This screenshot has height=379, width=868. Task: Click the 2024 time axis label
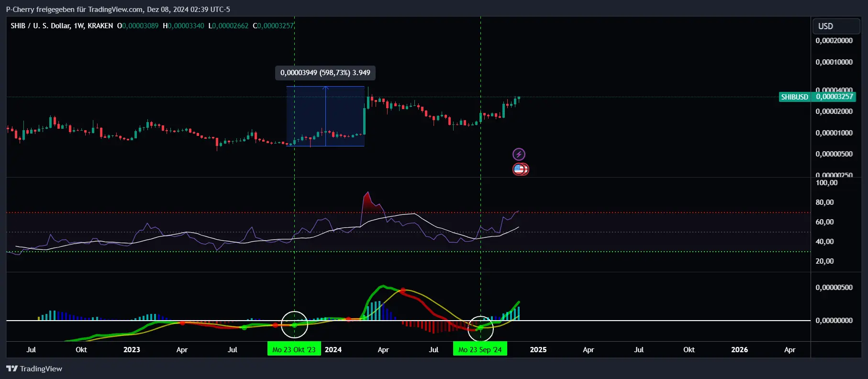(x=333, y=349)
